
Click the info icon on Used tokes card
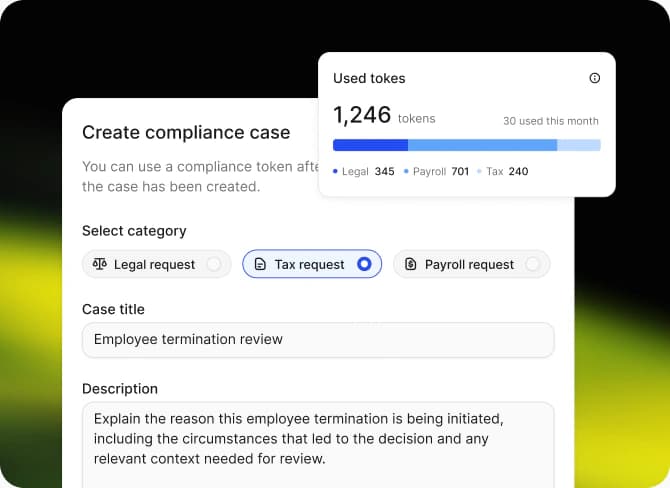(594, 78)
